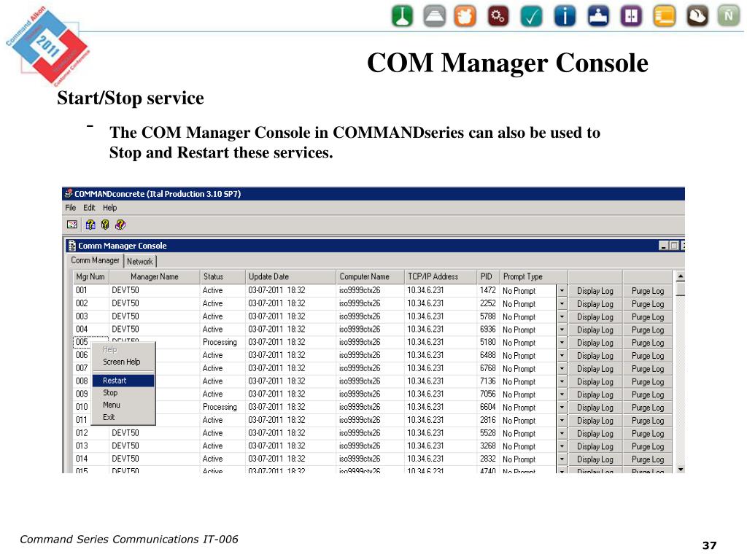Viewport: 747px width, 560px height.
Task: Select Menu in the context menu
Action: [x=123, y=405]
